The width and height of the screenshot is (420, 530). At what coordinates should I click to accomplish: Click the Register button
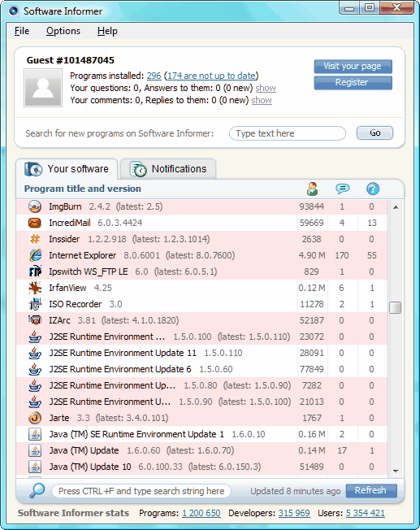(x=353, y=82)
